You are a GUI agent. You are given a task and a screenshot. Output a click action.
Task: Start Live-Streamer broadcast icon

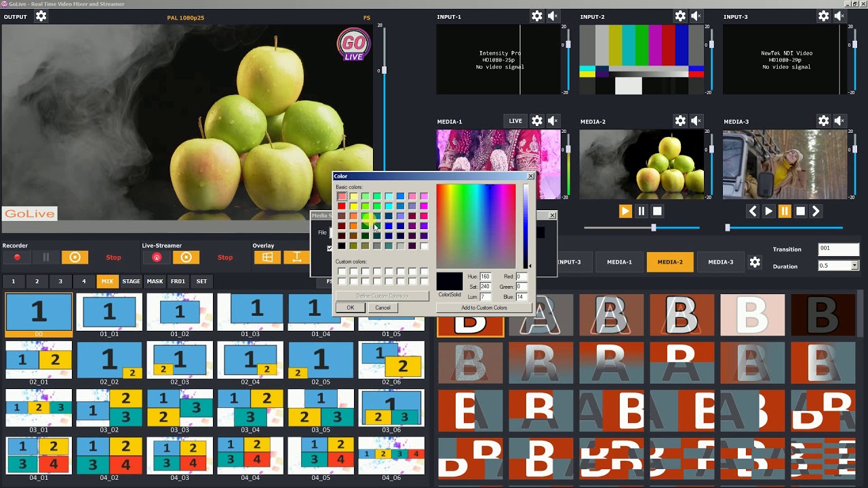(x=157, y=258)
